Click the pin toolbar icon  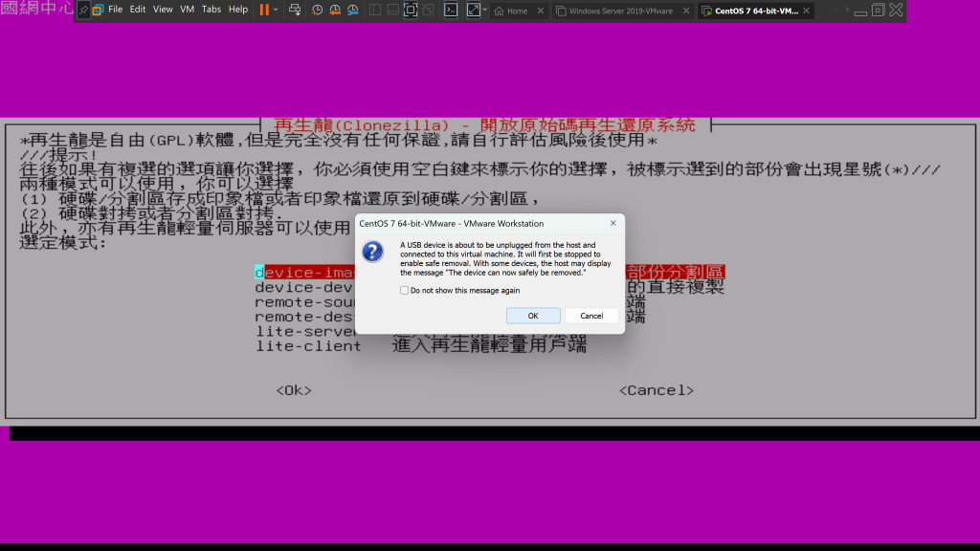(x=83, y=10)
